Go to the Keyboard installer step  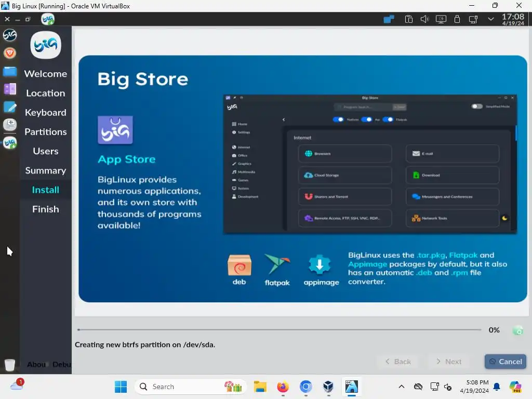46,112
